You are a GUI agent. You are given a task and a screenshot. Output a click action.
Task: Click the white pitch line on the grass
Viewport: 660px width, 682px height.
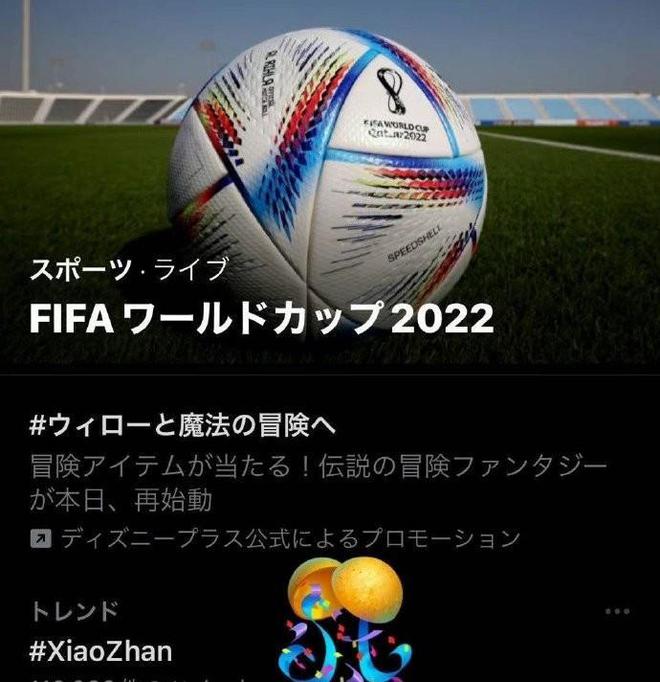click(570, 146)
